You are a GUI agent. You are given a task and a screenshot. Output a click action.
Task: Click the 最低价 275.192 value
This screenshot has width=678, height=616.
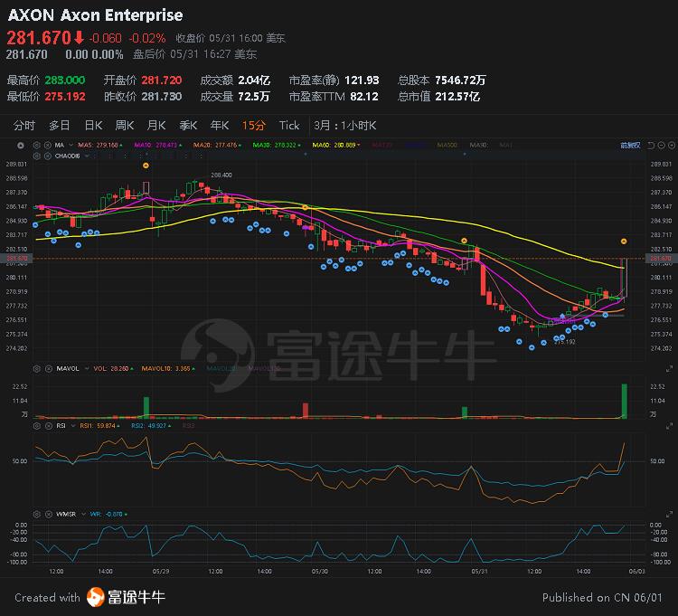click(65, 96)
